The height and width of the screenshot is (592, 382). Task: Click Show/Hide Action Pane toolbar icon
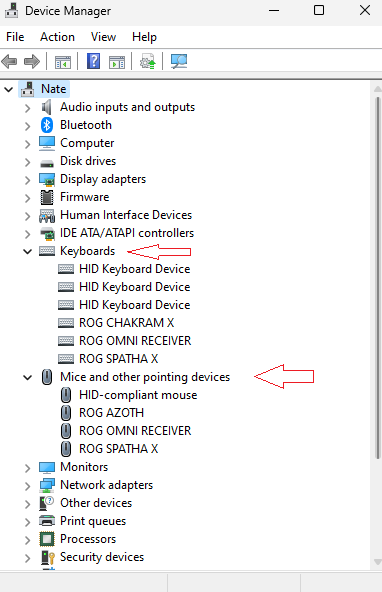click(117, 62)
